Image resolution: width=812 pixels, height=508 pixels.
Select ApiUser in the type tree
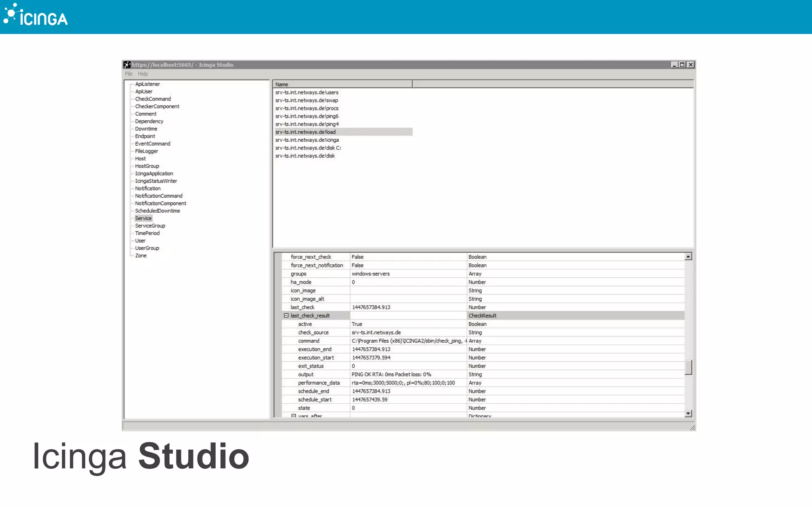click(144, 92)
